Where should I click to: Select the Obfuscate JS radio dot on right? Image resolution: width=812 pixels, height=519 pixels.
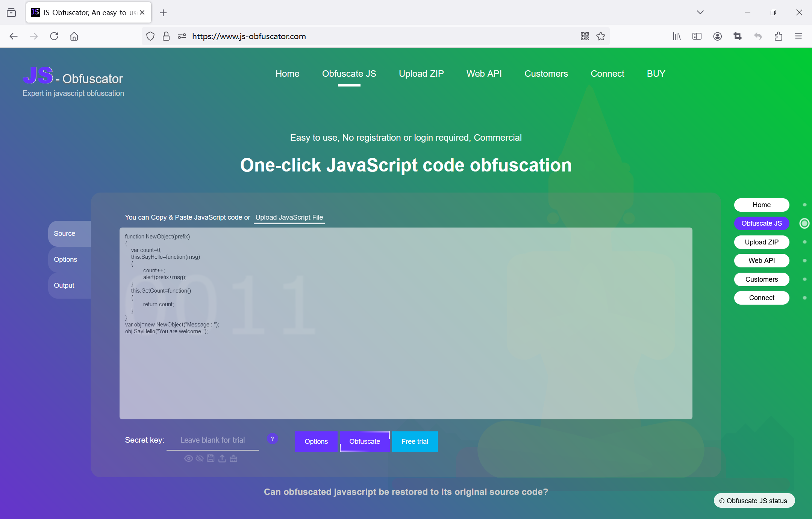[x=804, y=223]
